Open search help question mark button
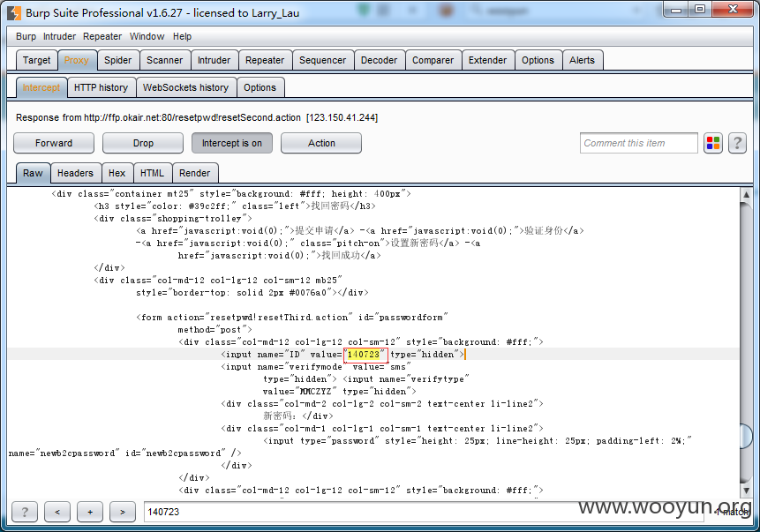 25,512
